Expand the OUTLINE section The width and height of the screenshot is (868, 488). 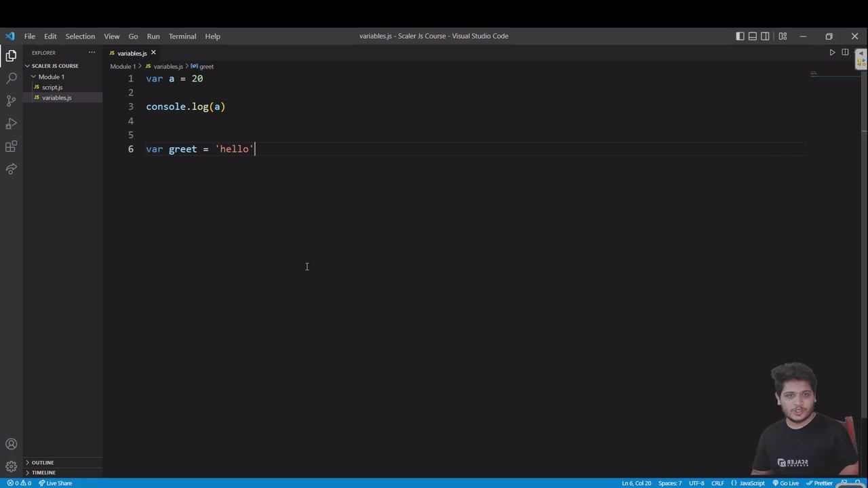click(x=63, y=463)
